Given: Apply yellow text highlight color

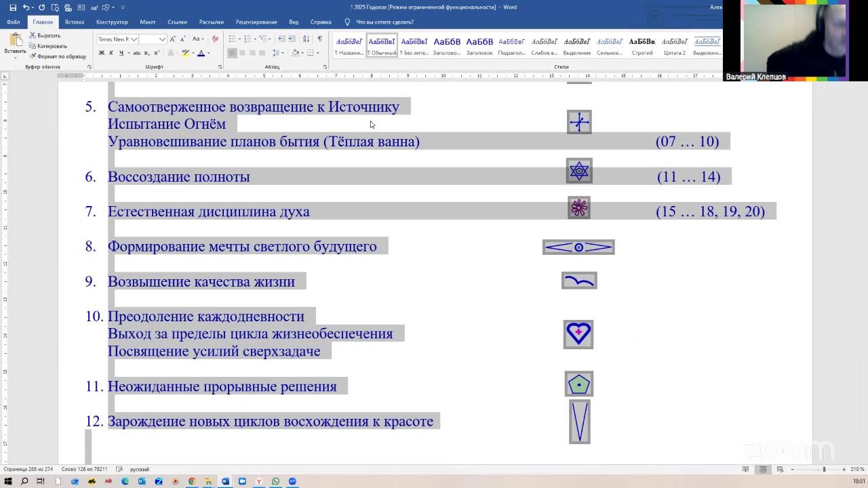Looking at the screenshot, I should coord(186,53).
